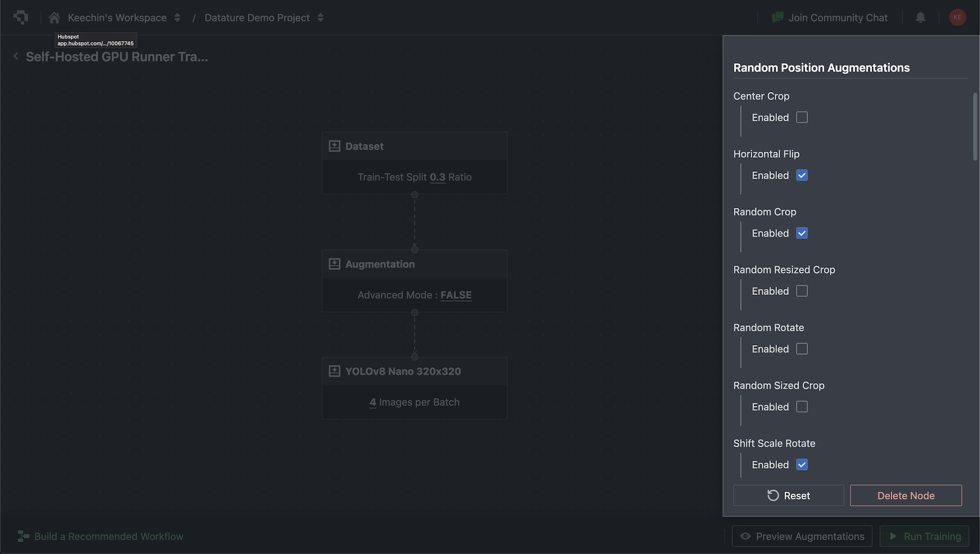Screen dimensions: 980x554
Task: Select the home icon in the breadcrumb
Action: click(x=53, y=17)
